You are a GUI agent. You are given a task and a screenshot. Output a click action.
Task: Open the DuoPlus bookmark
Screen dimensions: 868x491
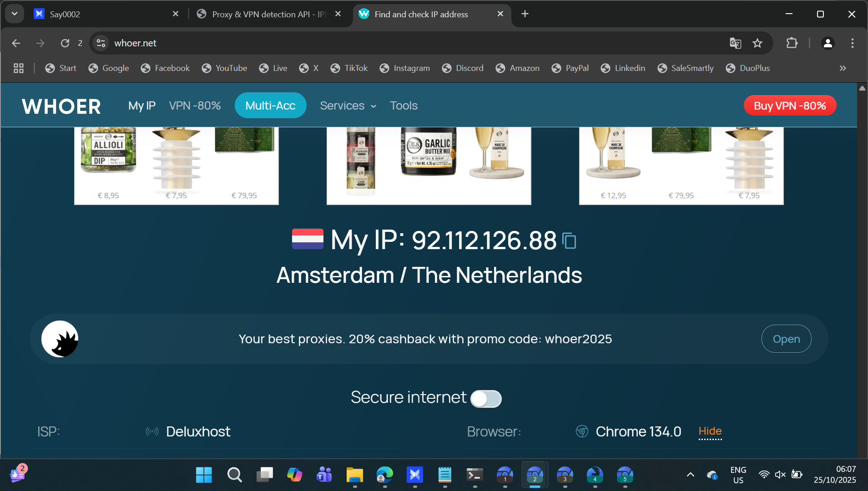click(747, 68)
